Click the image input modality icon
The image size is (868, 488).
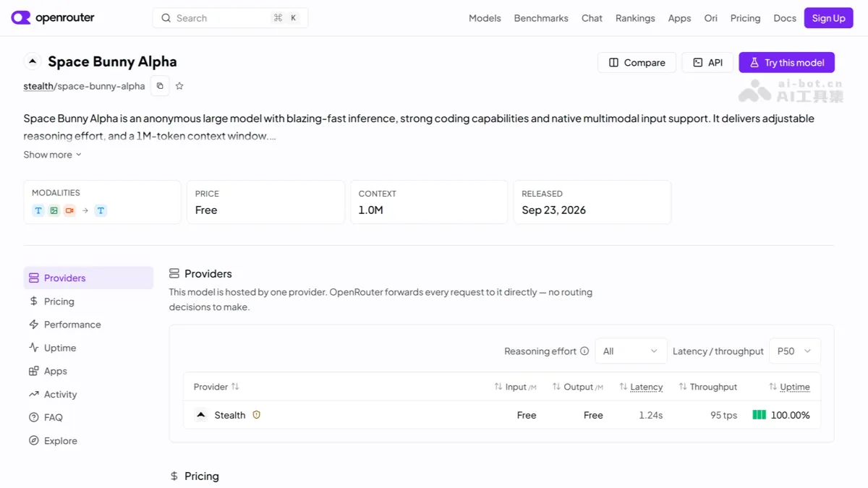coord(54,210)
